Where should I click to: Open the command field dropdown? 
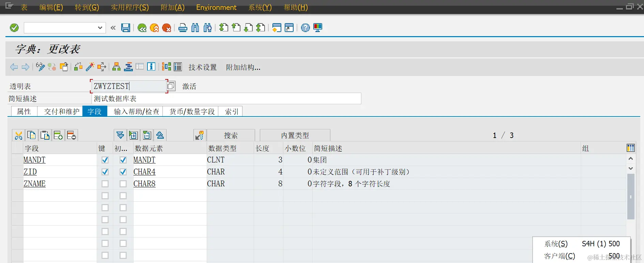[100, 28]
